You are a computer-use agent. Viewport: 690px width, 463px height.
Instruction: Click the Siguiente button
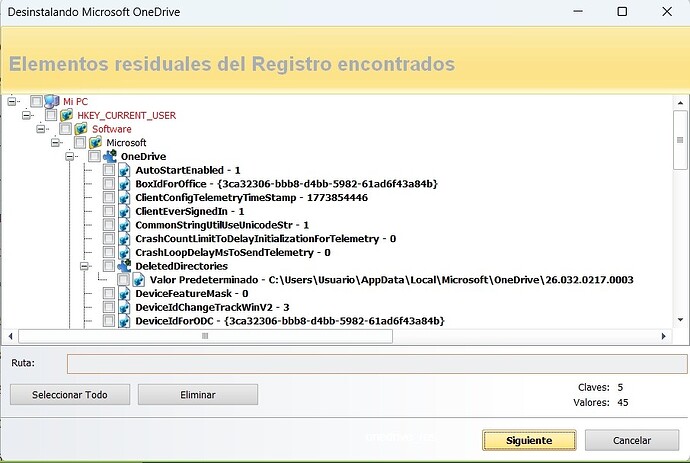529,441
